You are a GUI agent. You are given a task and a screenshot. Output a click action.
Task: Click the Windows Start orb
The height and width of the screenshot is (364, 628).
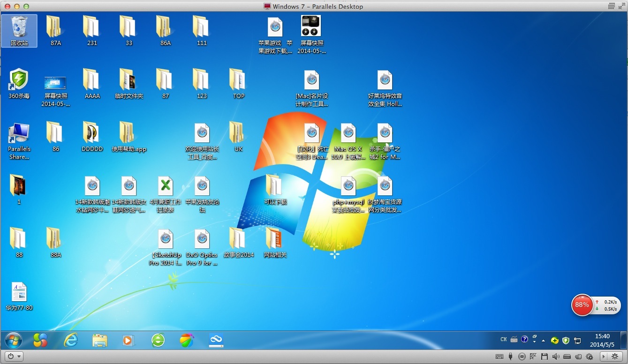click(x=13, y=340)
